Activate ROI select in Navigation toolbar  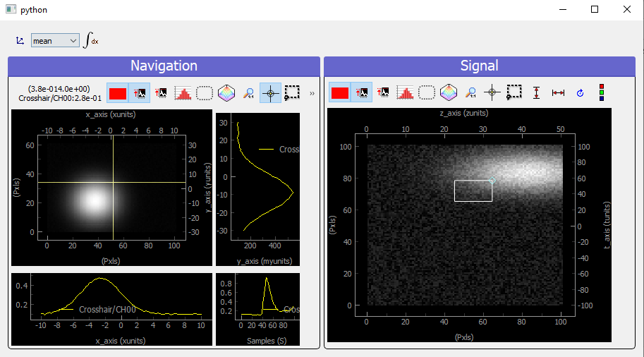292,93
